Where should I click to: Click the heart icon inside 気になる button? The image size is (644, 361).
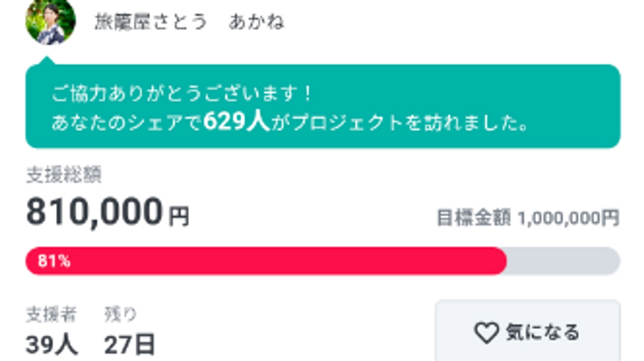point(487,333)
